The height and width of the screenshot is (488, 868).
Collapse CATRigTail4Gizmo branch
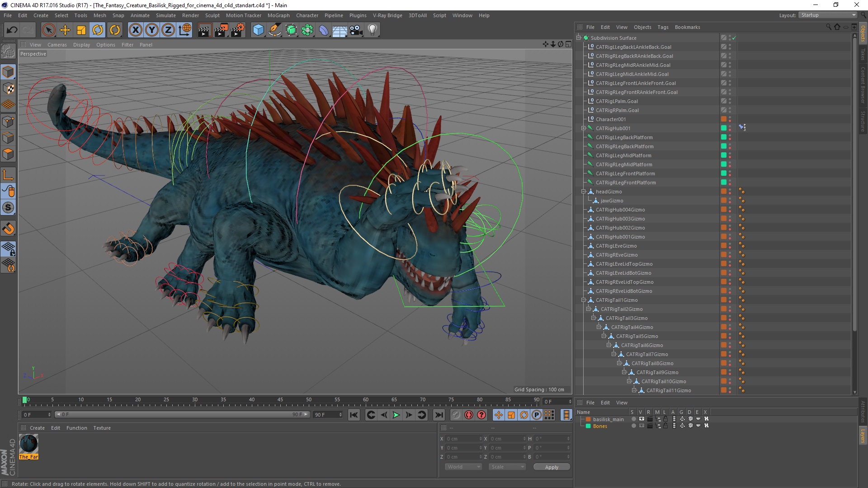pyautogui.click(x=599, y=327)
